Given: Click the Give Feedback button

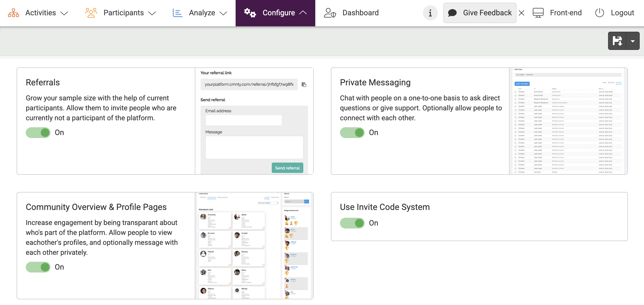Looking at the screenshot, I should (x=480, y=13).
